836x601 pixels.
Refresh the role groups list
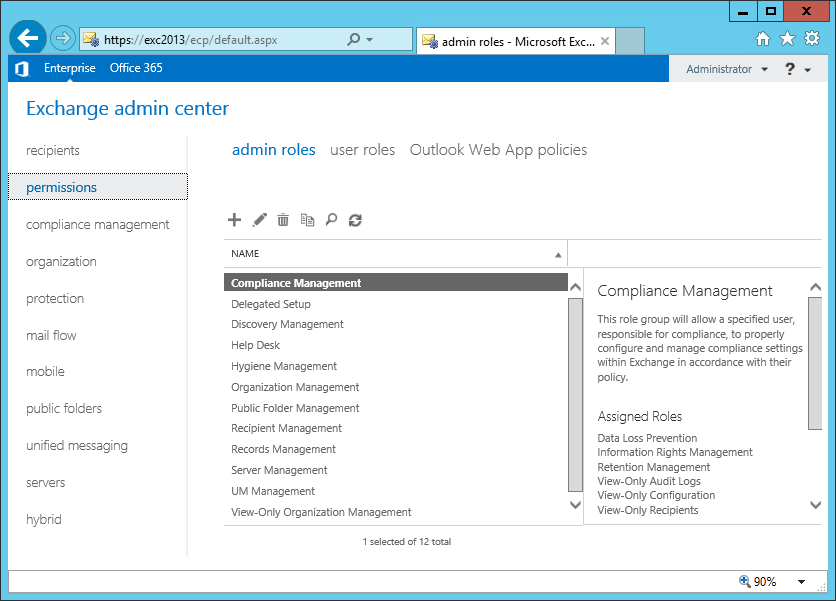355,220
